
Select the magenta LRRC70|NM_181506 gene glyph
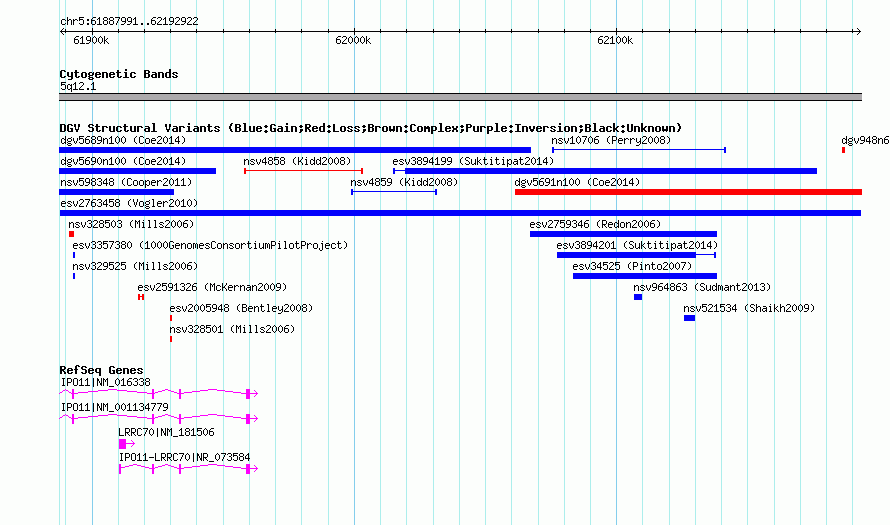(x=127, y=444)
